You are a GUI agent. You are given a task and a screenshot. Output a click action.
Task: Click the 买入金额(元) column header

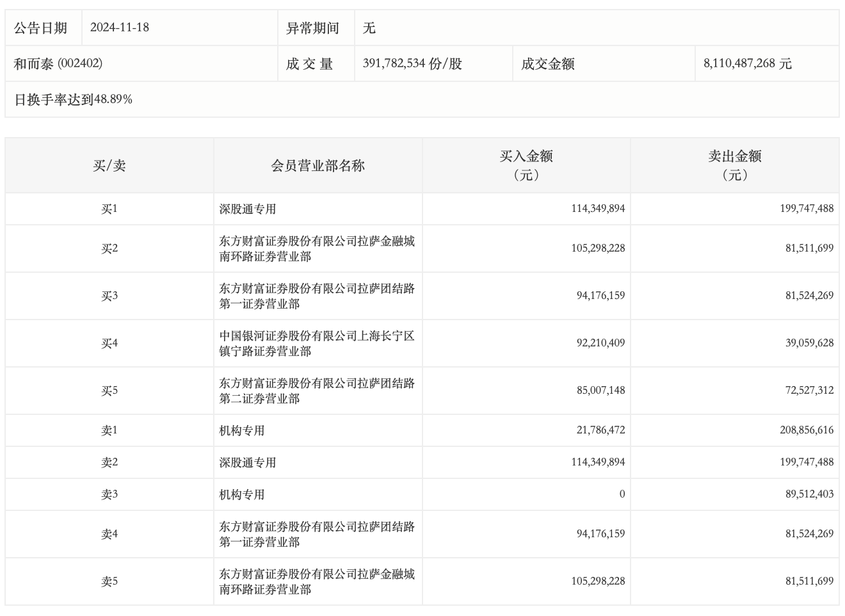526,166
